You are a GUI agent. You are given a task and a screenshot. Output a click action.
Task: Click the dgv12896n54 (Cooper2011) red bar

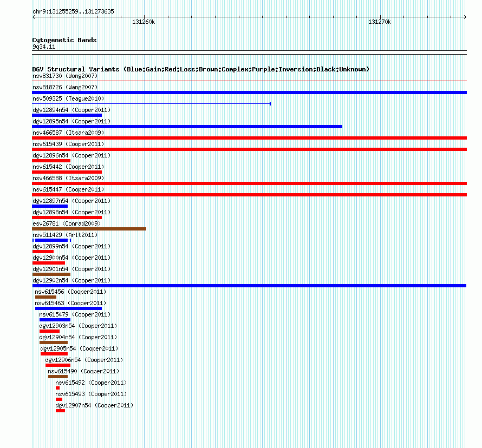click(51, 161)
